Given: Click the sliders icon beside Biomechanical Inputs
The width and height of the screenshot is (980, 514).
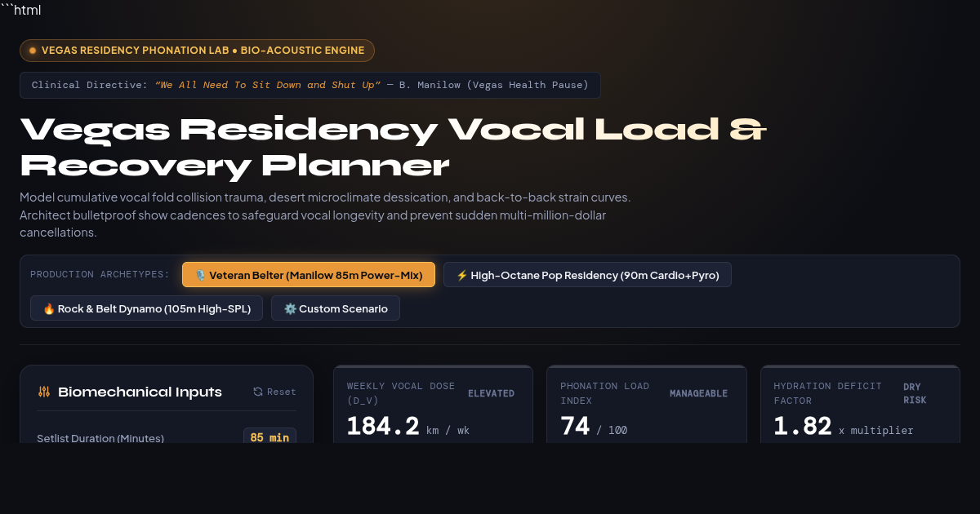Looking at the screenshot, I should click(x=44, y=392).
